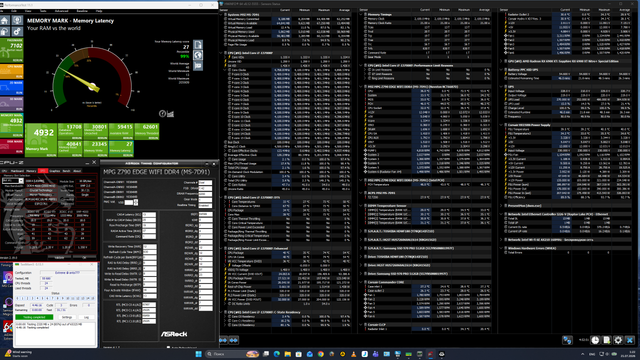Open VLC media player from the taskbar

[x=354, y=354]
